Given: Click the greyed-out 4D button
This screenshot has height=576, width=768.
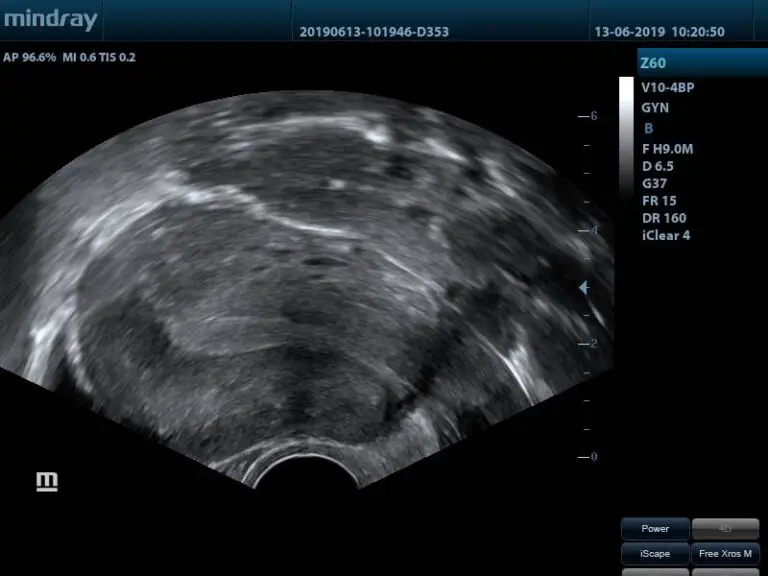Looking at the screenshot, I should tap(725, 529).
